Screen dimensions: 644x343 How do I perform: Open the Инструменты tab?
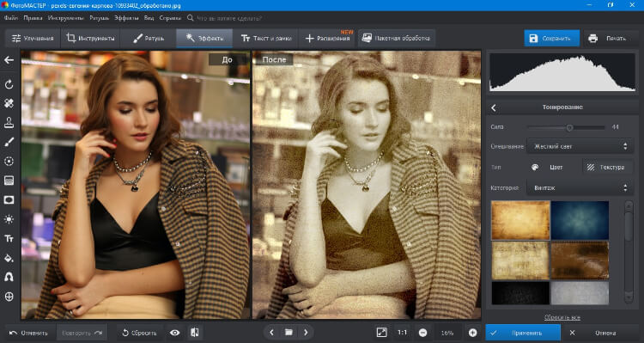pyautogui.click(x=90, y=38)
